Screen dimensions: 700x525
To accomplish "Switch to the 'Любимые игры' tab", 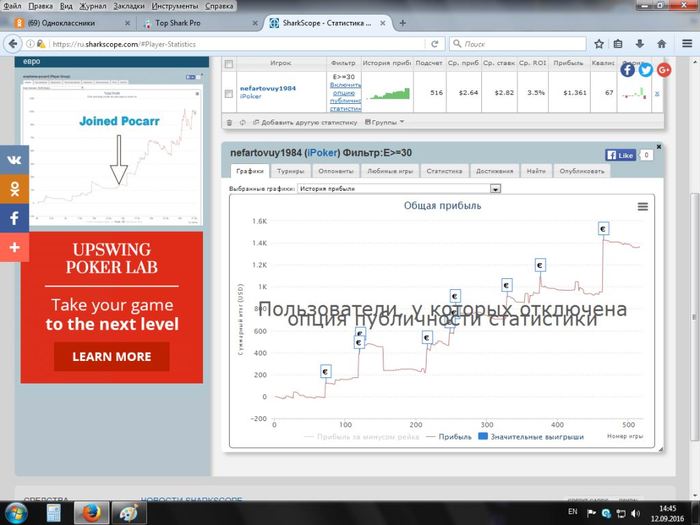I will (390, 171).
